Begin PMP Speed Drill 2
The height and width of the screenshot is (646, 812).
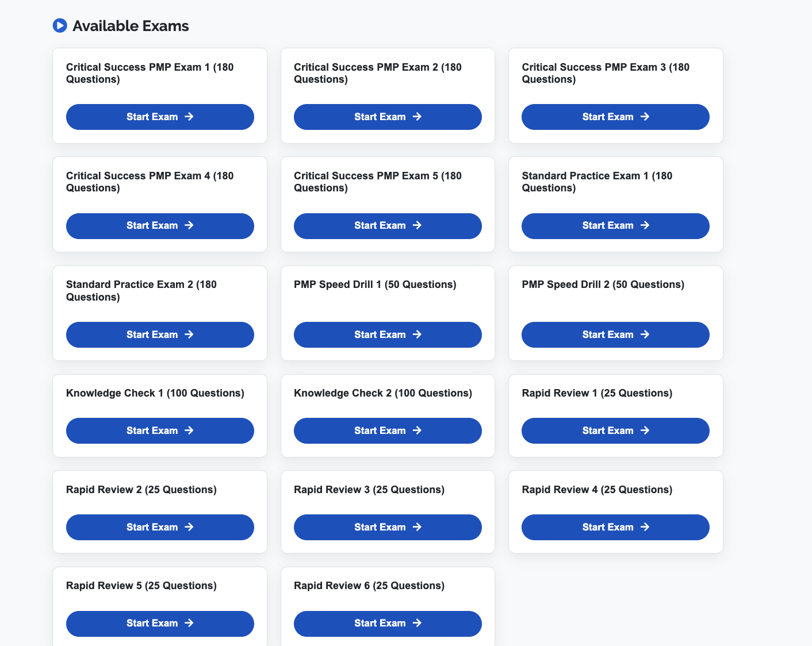point(615,334)
